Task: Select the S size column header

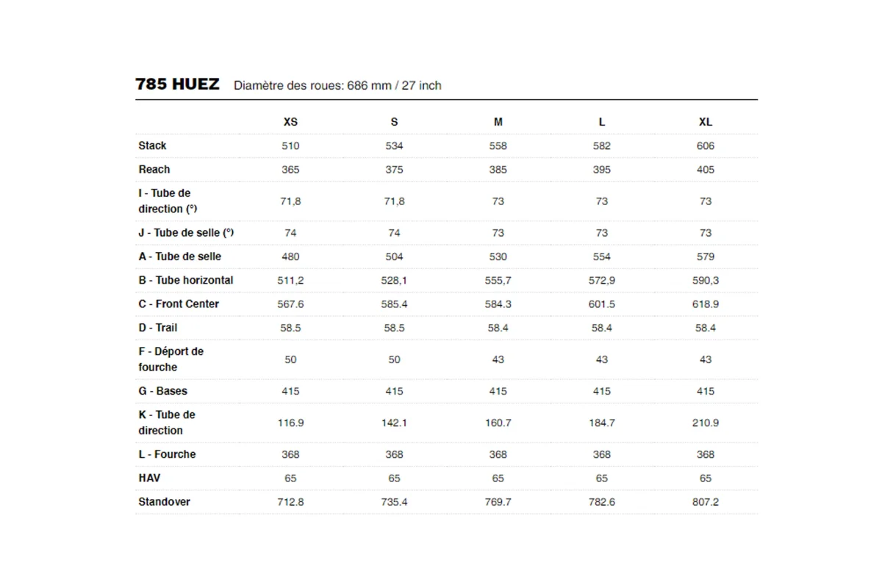Action: (394, 122)
